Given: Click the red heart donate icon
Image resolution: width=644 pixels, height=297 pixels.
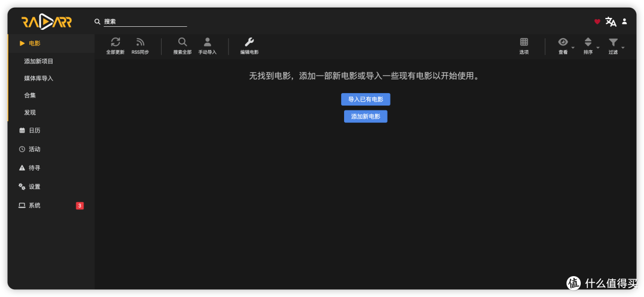Looking at the screenshot, I should pyautogui.click(x=597, y=21).
